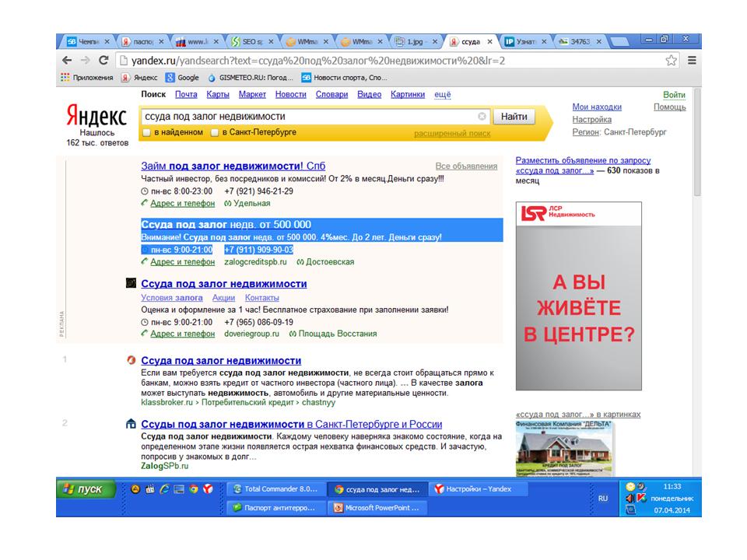Click the show desktop quick launch icon
747x560 pixels.
[x=179, y=489]
